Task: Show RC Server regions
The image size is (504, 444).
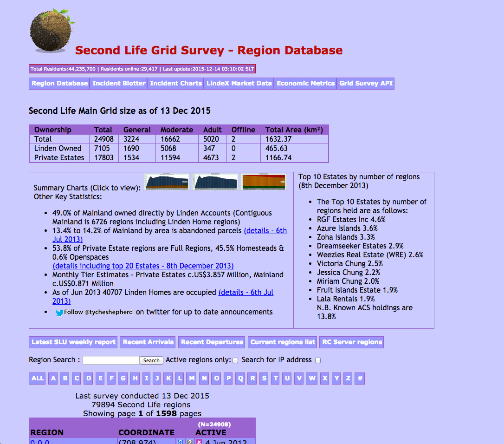Action: click(352, 342)
